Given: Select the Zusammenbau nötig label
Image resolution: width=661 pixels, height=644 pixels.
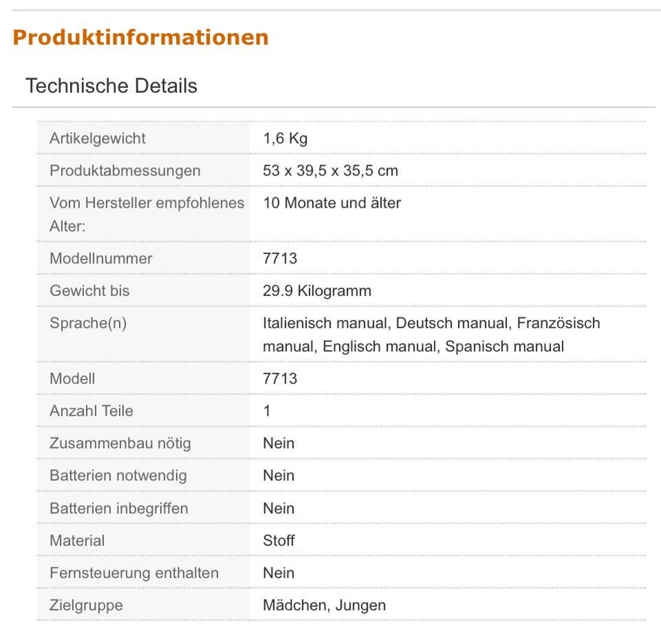Looking at the screenshot, I should (x=120, y=444).
